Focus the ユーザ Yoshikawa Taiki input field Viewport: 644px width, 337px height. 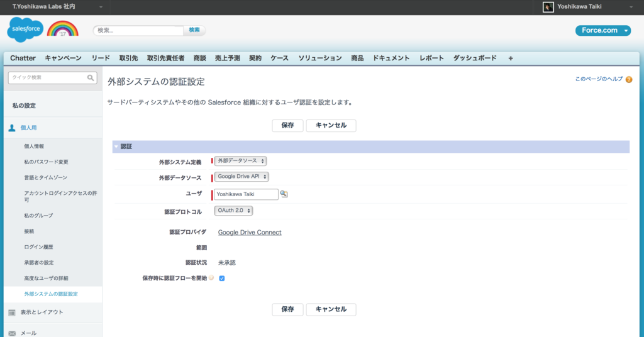click(246, 194)
